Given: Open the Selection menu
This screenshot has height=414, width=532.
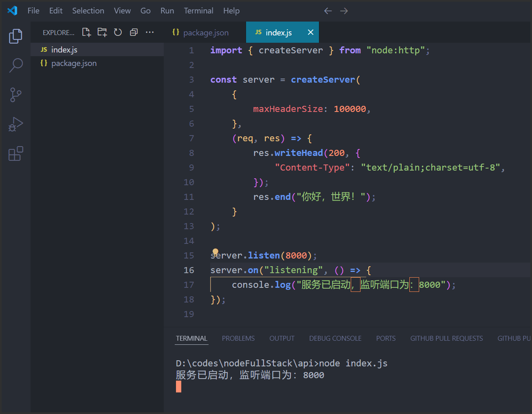Looking at the screenshot, I should [x=88, y=11].
